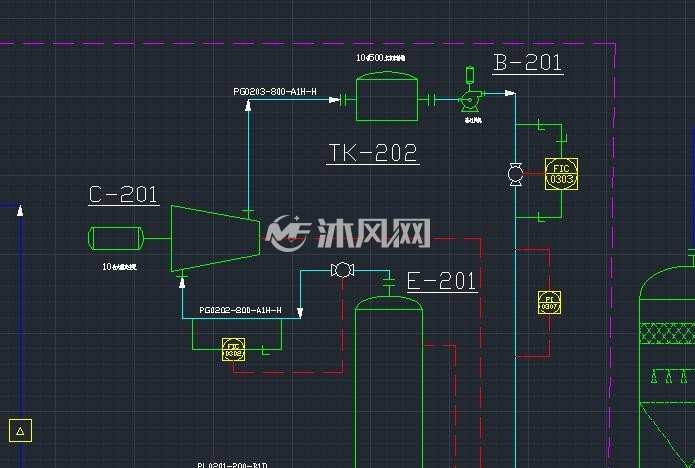Screen dimensions: 695x468
Task: Select the note text above TK-202 tank
Action: 381,58
